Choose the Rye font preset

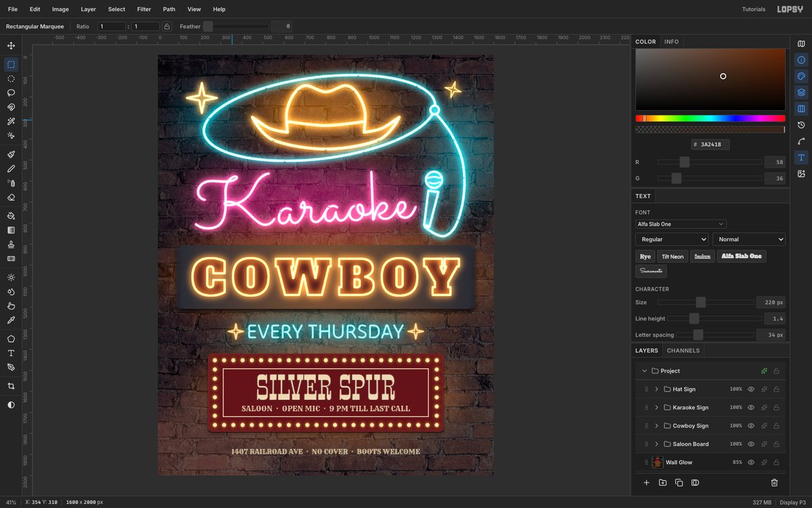(646, 257)
